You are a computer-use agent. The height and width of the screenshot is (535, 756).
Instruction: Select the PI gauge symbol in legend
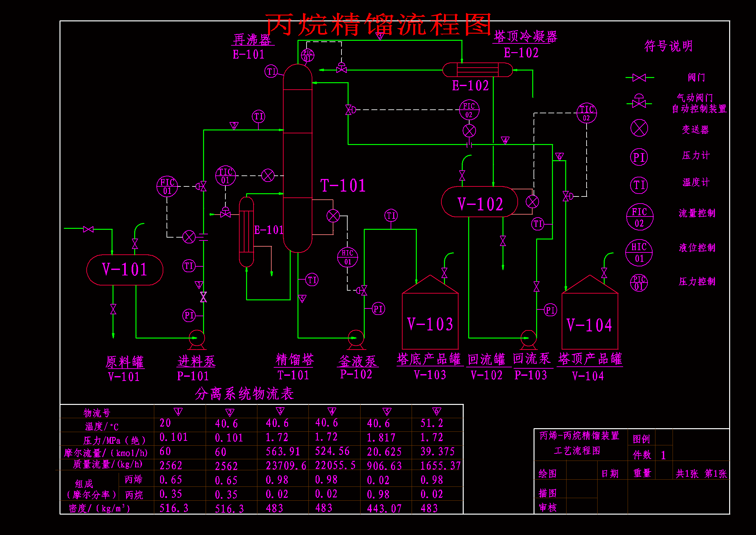[x=639, y=157]
